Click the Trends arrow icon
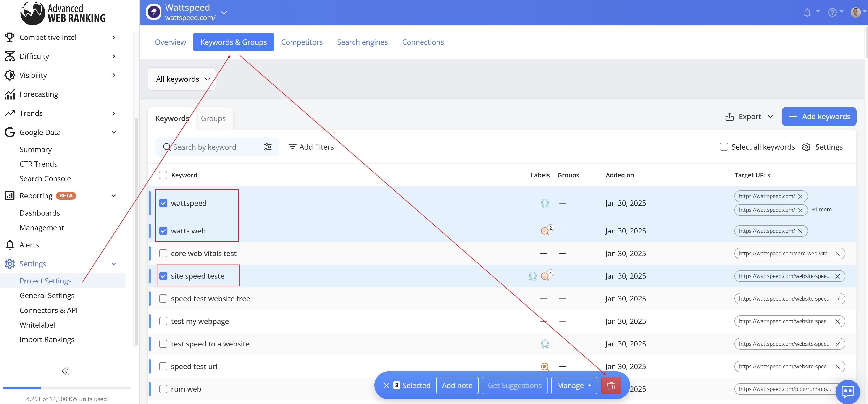The image size is (868, 404). pos(10,113)
